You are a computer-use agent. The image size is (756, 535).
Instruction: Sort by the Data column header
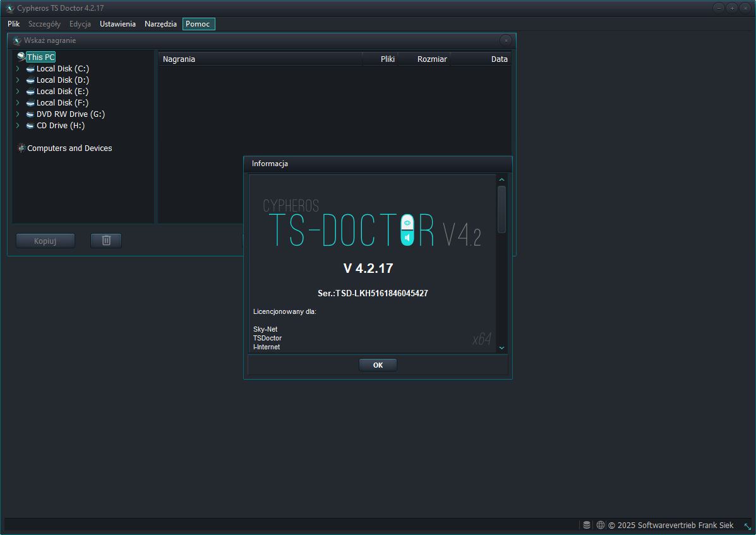(481, 59)
